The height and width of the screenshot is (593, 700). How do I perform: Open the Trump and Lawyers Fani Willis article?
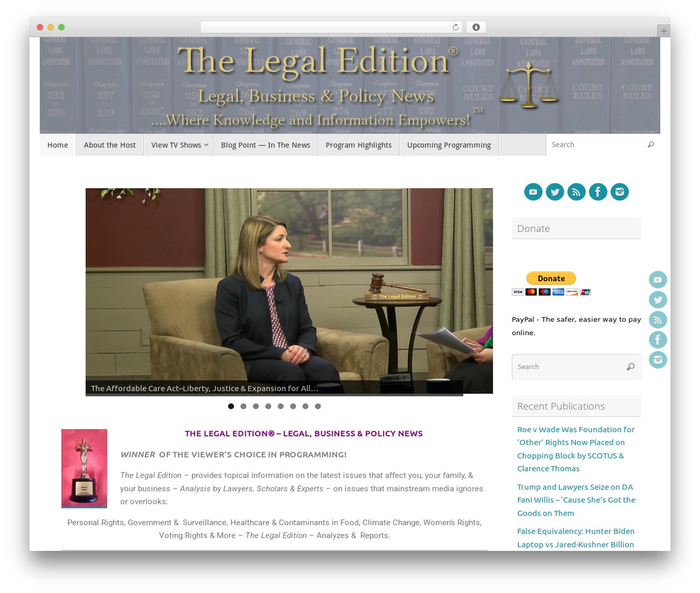click(576, 500)
